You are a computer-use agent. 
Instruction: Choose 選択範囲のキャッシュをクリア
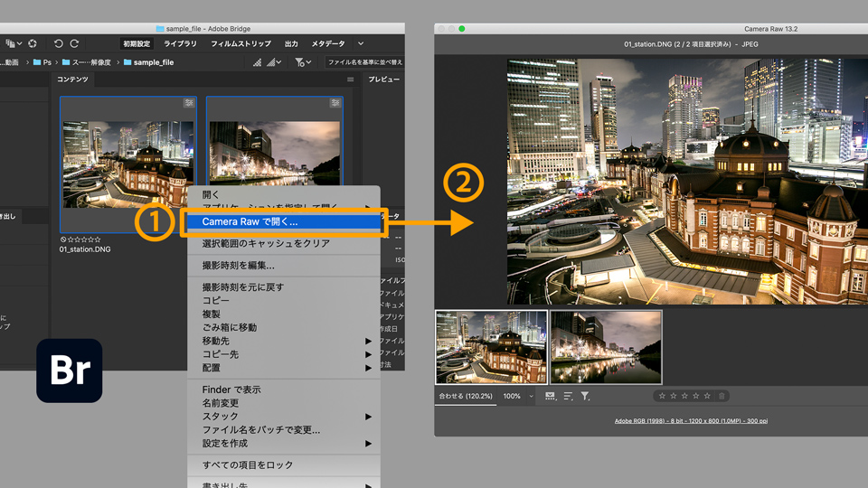point(284,243)
